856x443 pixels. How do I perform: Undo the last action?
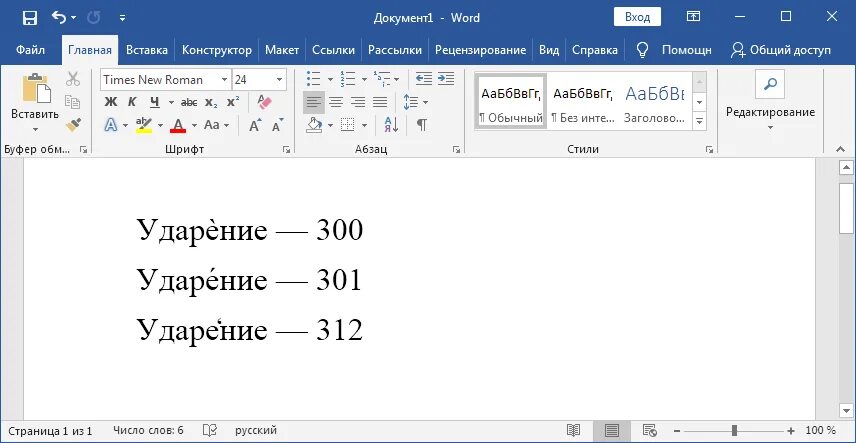tap(59, 17)
